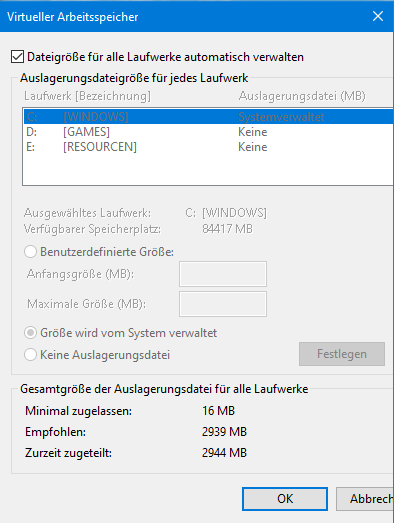The height and width of the screenshot is (523, 394).
Task: Click empty area inside the drive list
Action: tap(207, 169)
